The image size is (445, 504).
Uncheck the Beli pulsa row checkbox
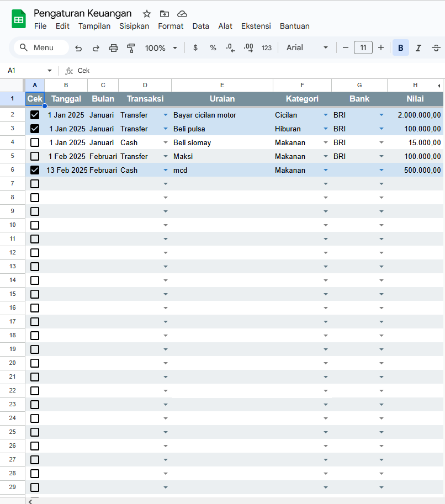coord(35,129)
